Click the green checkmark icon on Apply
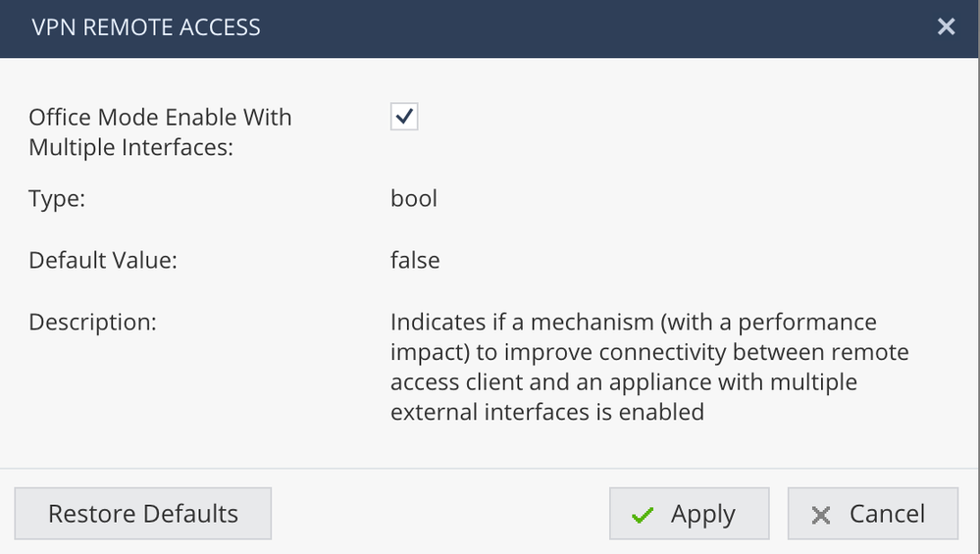 644,515
